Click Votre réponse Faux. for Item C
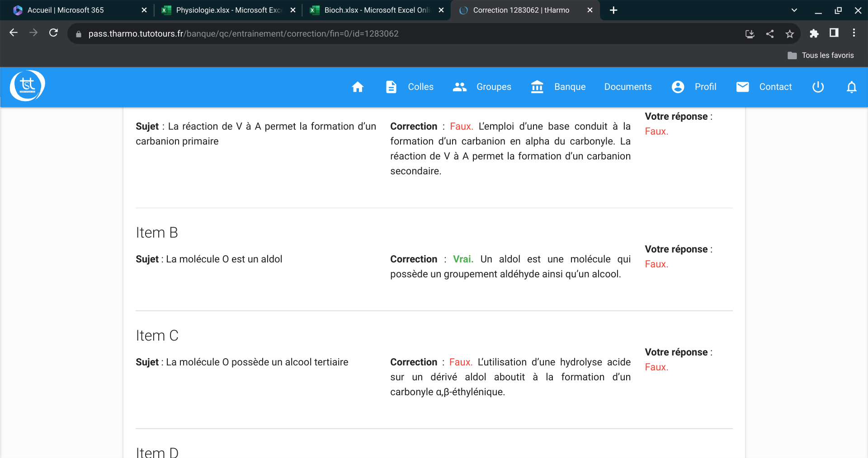Image resolution: width=868 pixels, height=458 pixels. (x=656, y=367)
